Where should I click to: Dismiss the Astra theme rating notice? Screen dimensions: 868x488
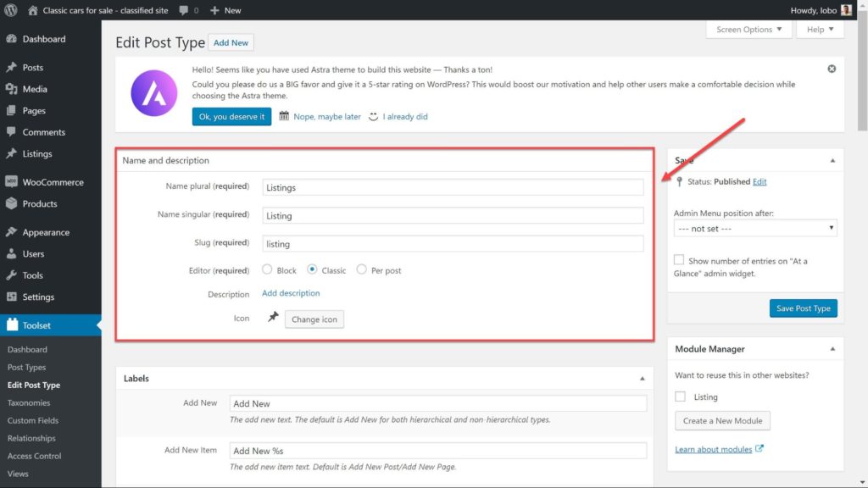point(832,69)
